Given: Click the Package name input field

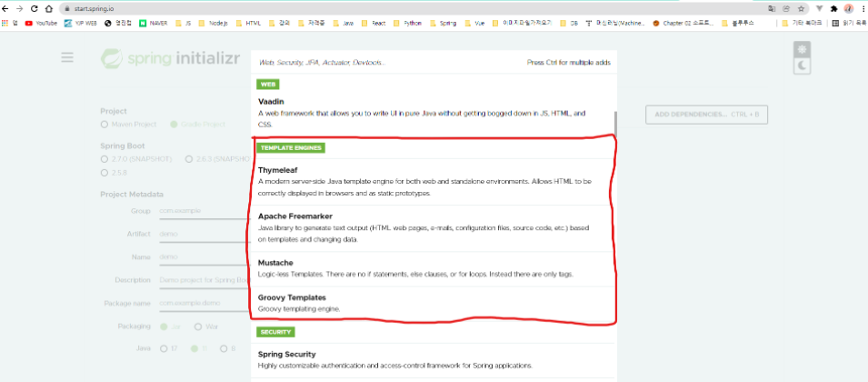Looking at the screenshot, I should pyautogui.click(x=205, y=304).
